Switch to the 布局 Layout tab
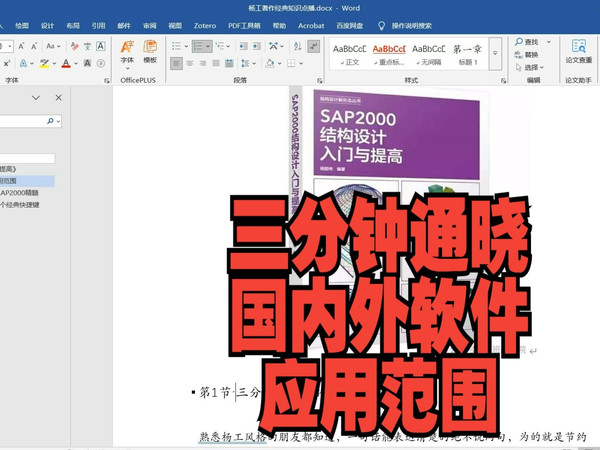Image resolution: width=600 pixels, height=450 pixels. tap(73, 26)
